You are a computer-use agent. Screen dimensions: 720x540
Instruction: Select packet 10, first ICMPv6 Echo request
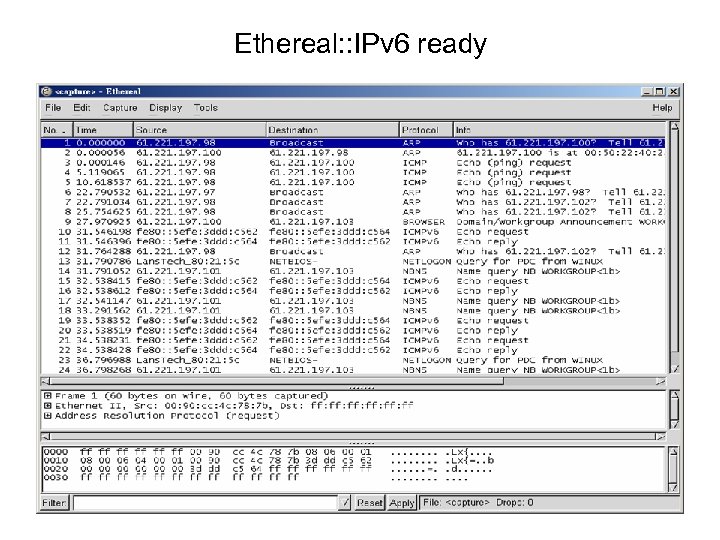[353, 232]
